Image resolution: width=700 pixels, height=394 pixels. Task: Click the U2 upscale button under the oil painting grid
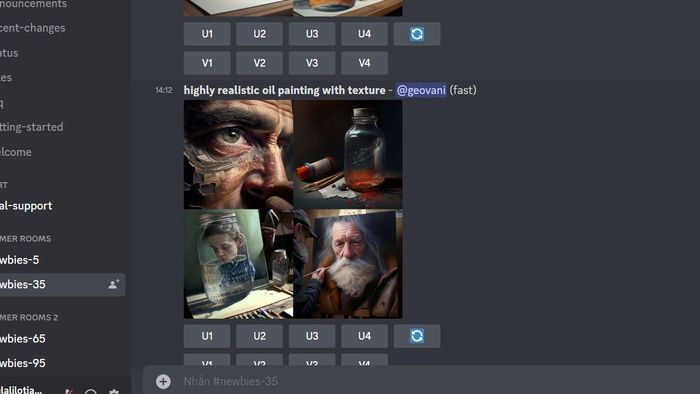pos(259,336)
